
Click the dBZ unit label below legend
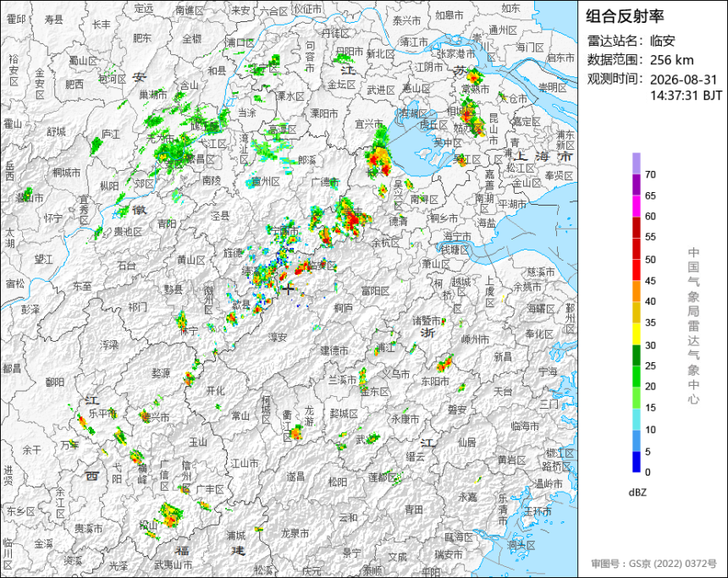point(637,493)
